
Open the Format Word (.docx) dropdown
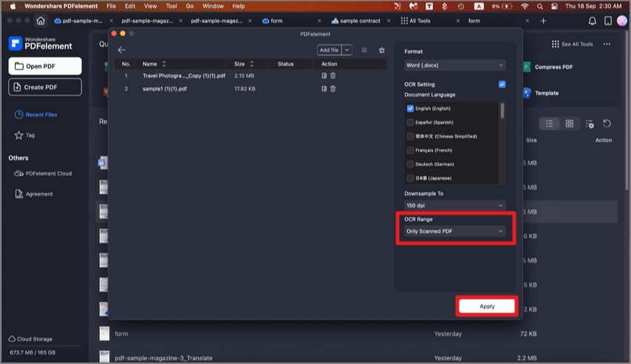(x=454, y=65)
